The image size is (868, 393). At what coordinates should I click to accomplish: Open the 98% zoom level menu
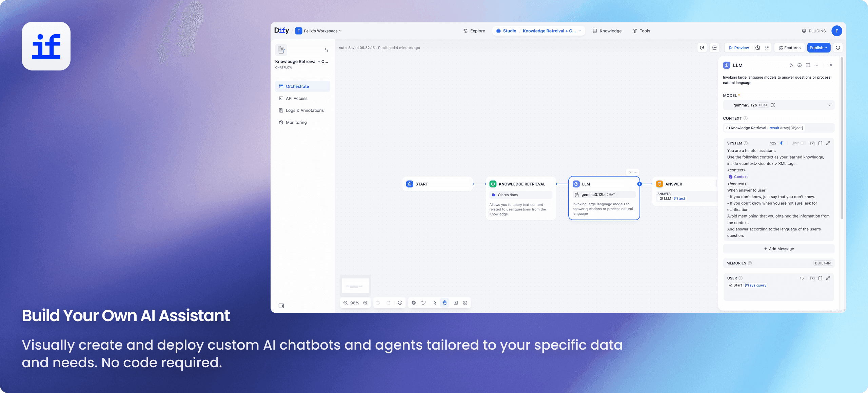click(355, 303)
